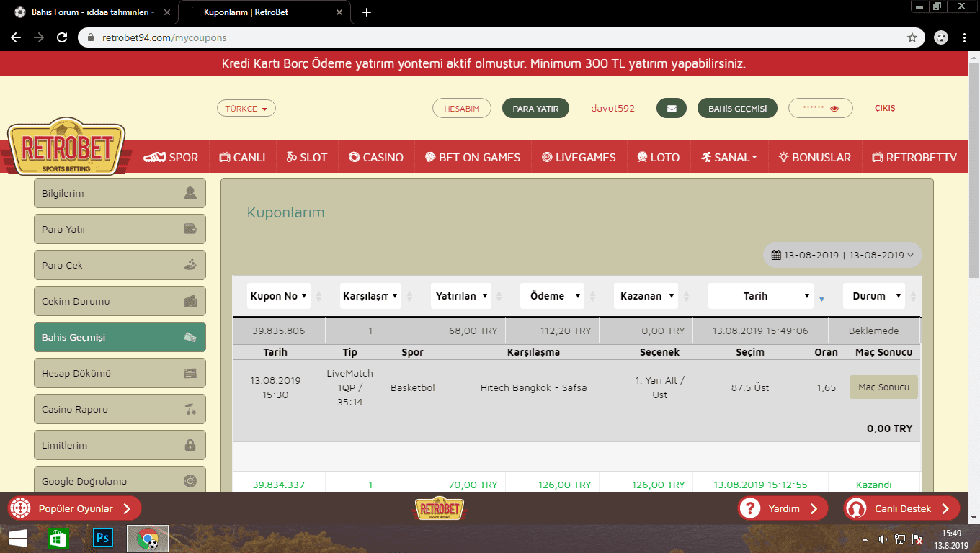The height and width of the screenshot is (553, 980).
Task: Click username davut592
Action: point(612,108)
